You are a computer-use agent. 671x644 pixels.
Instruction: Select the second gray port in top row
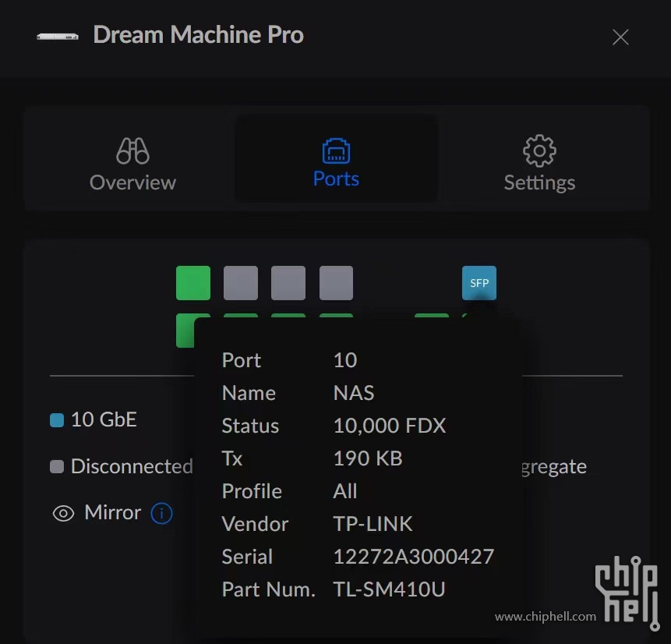tap(241, 283)
